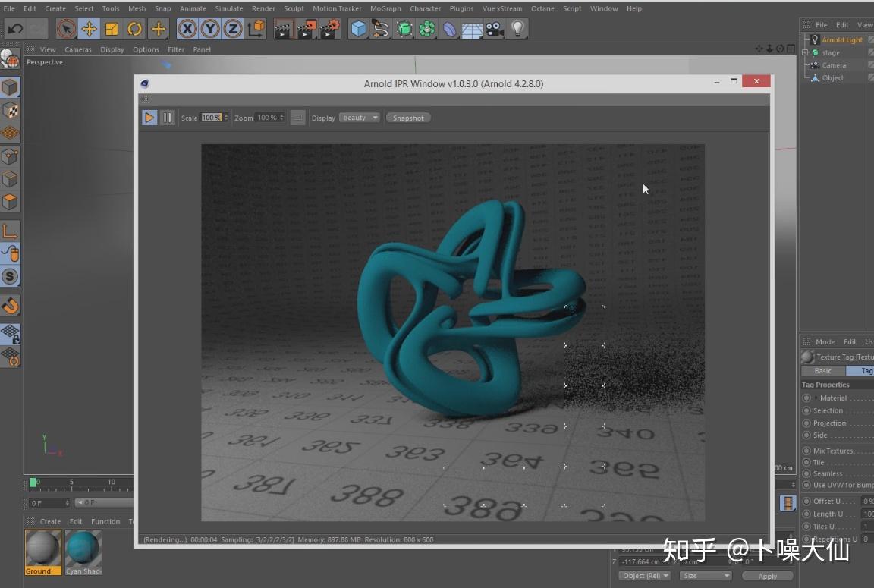Select the Rotate tool

tap(134, 29)
